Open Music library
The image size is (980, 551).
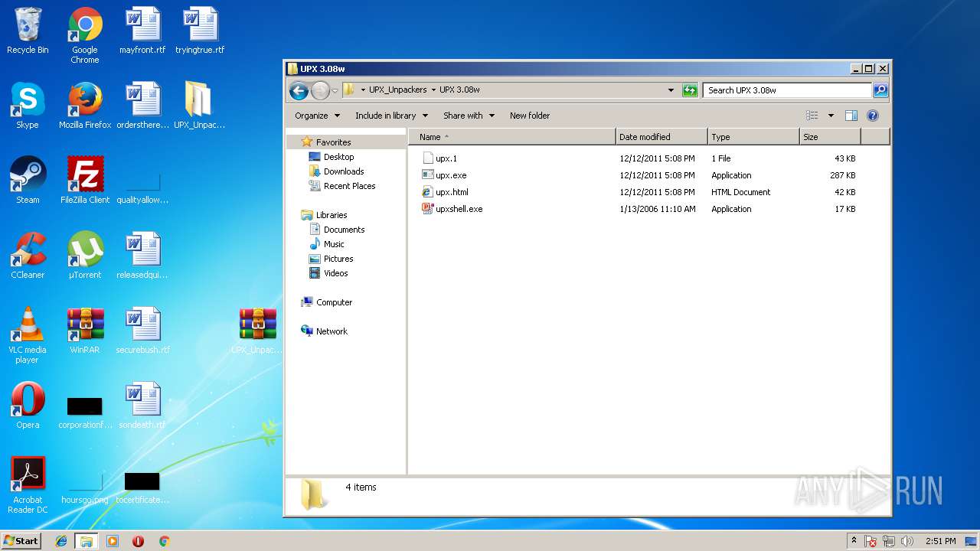point(334,244)
